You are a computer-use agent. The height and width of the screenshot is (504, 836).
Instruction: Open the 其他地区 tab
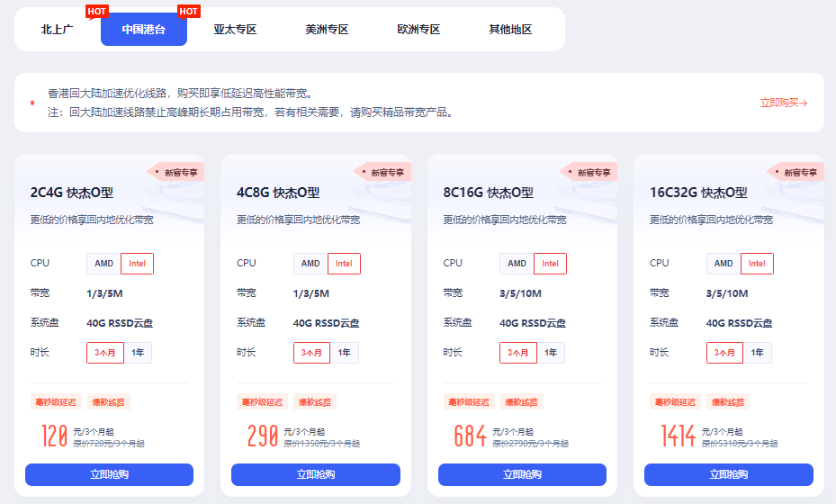click(510, 30)
